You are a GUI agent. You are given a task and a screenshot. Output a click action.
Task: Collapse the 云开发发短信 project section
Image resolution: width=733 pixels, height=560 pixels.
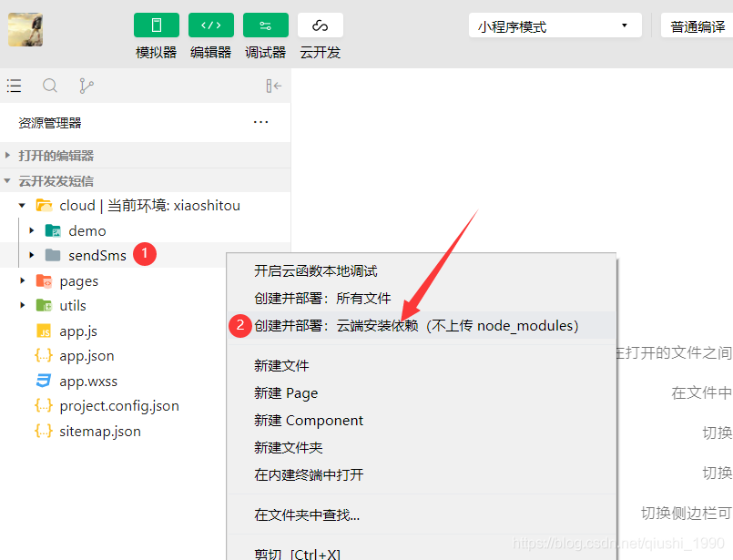pos(7,180)
